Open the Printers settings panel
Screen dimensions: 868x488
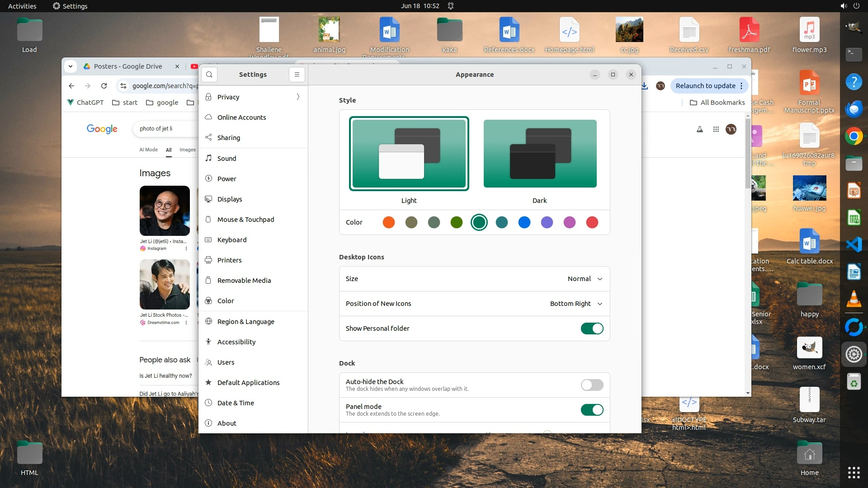click(229, 260)
